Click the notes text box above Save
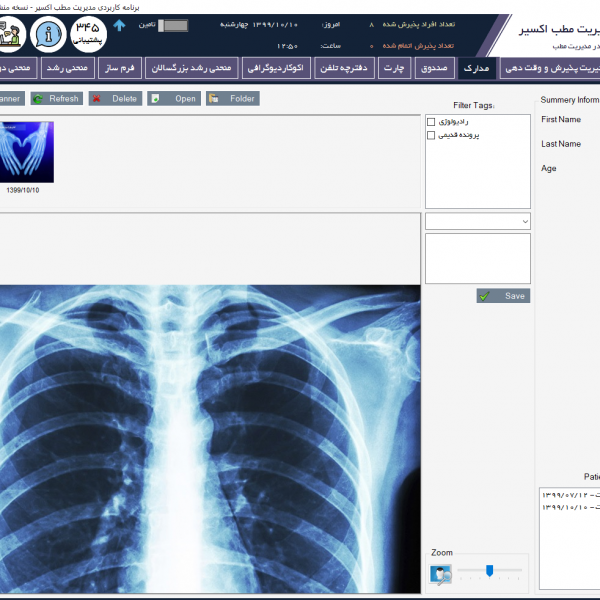 click(x=477, y=259)
